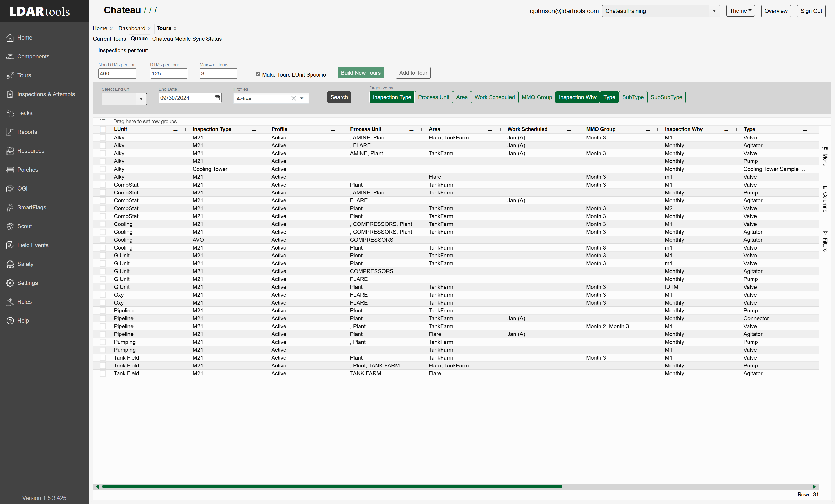This screenshot has height=504, width=835.
Task: Toggle the Inspection Type organize button
Action: pos(392,97)
